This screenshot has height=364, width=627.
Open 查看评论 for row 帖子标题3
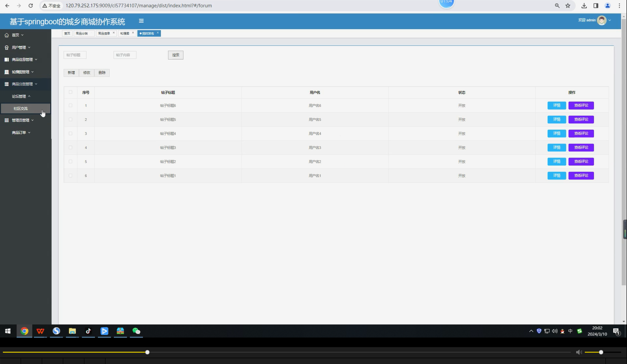581,148
